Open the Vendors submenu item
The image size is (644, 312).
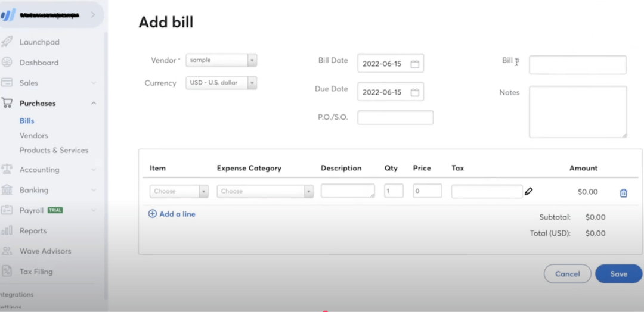point(33,135)
